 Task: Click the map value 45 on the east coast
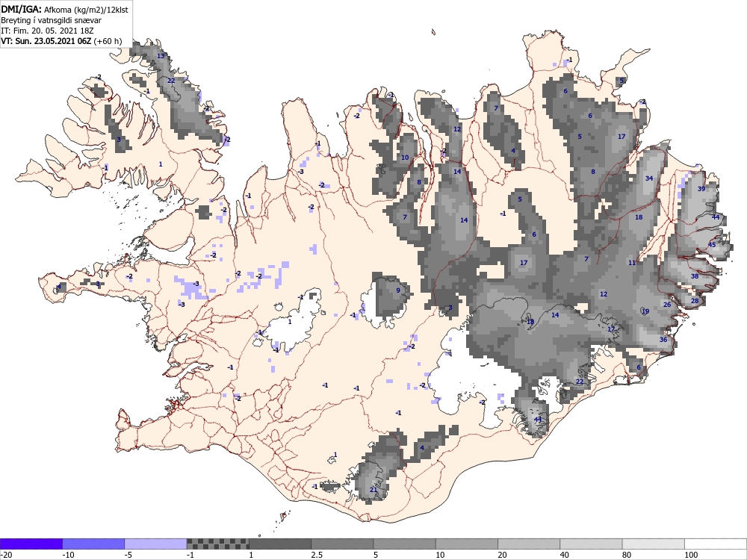[x=712, y=245]
